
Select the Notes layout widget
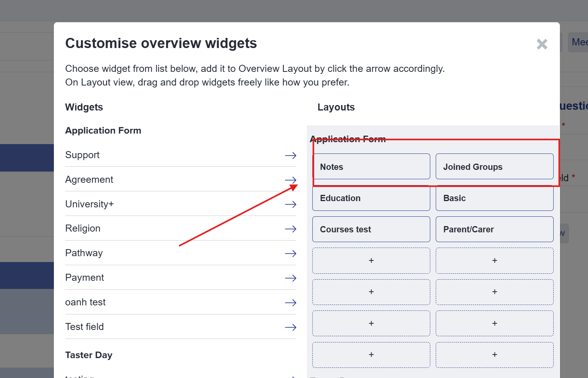(x=371, y=167)
